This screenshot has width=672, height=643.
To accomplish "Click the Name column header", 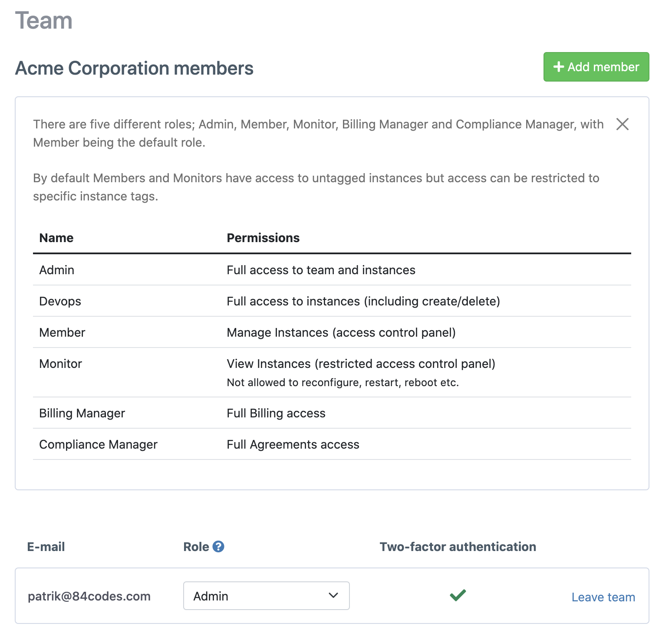I will pos(56,238).
